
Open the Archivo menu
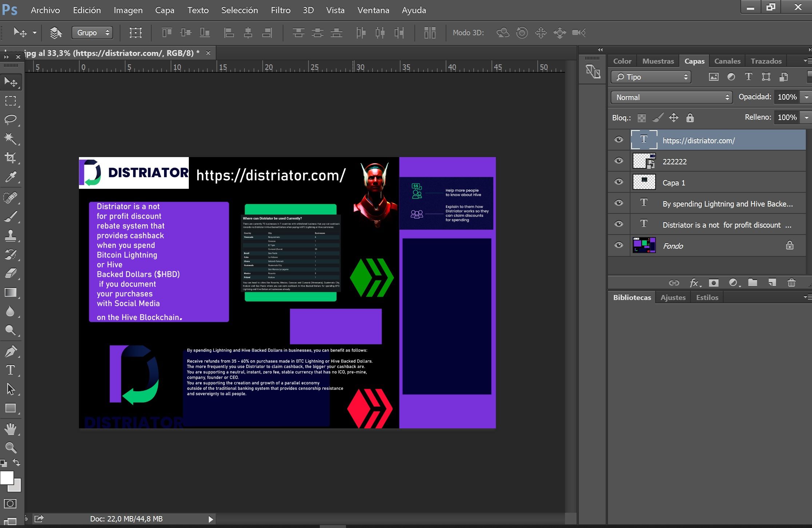click(x=45, y=10)
